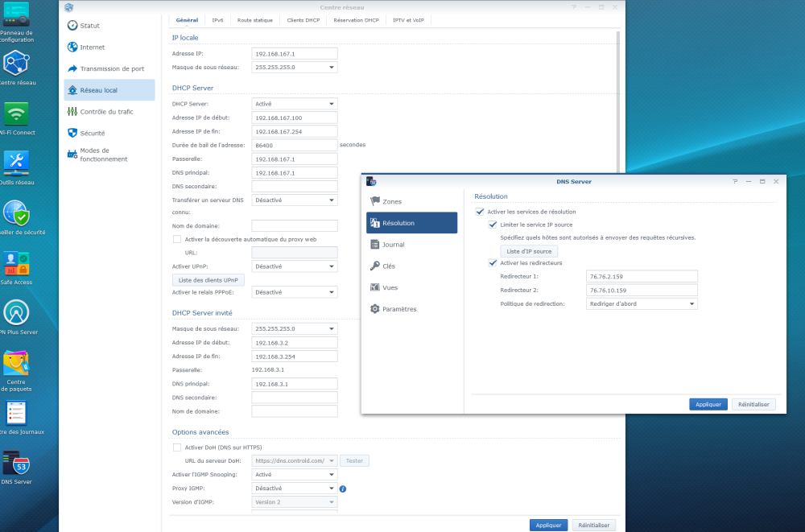Open Politique de redirection dropdown
The height and width of the screenshot is (532, 805).
(x=642, y=303)
